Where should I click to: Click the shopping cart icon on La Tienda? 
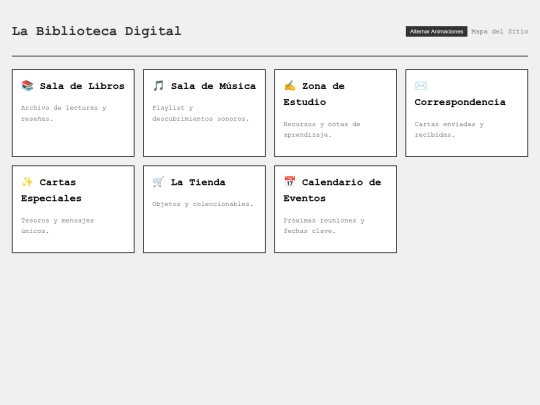tap(158, 181)
